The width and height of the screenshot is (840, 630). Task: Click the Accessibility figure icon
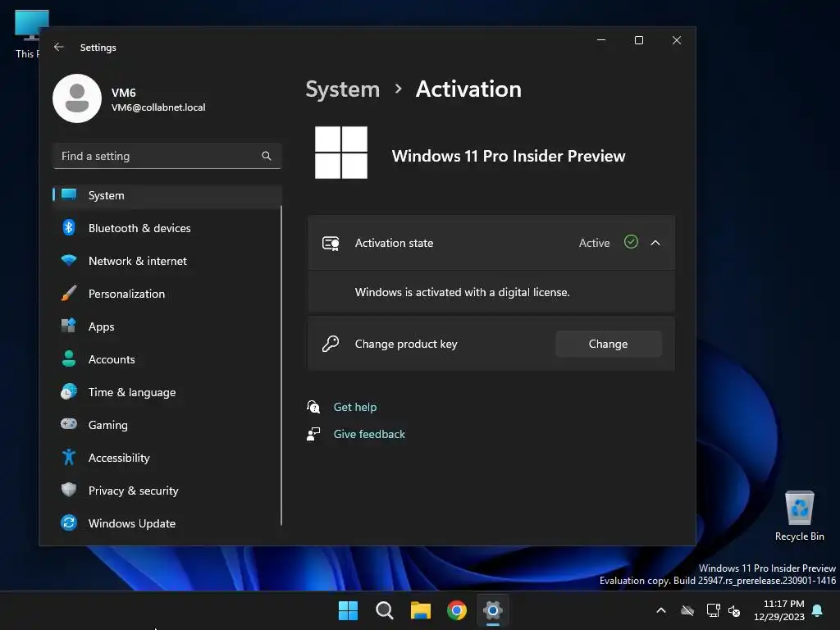69,457
